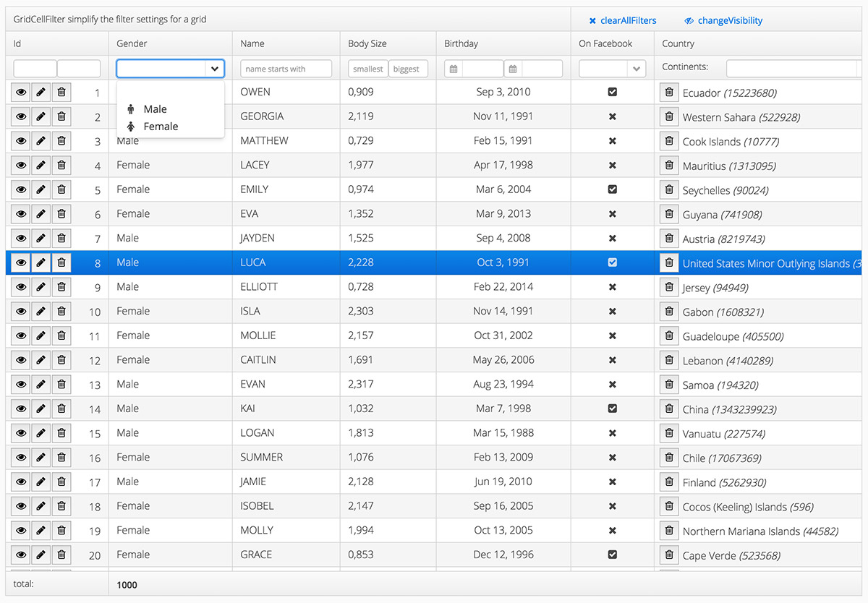This screenshot has height=603, width=868.
Task: Toggle On Facebook checkbox for LUCA
Action: 613,262
